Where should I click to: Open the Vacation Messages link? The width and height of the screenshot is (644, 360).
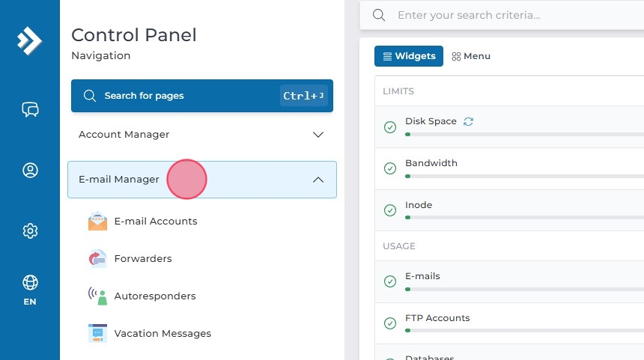pyautogui.click(x=162, y=334)
